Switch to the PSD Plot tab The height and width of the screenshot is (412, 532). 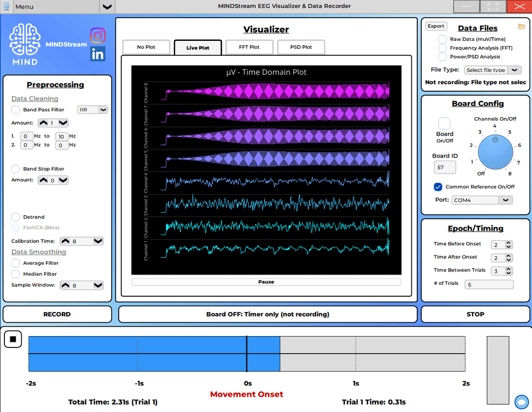[300, 47]
